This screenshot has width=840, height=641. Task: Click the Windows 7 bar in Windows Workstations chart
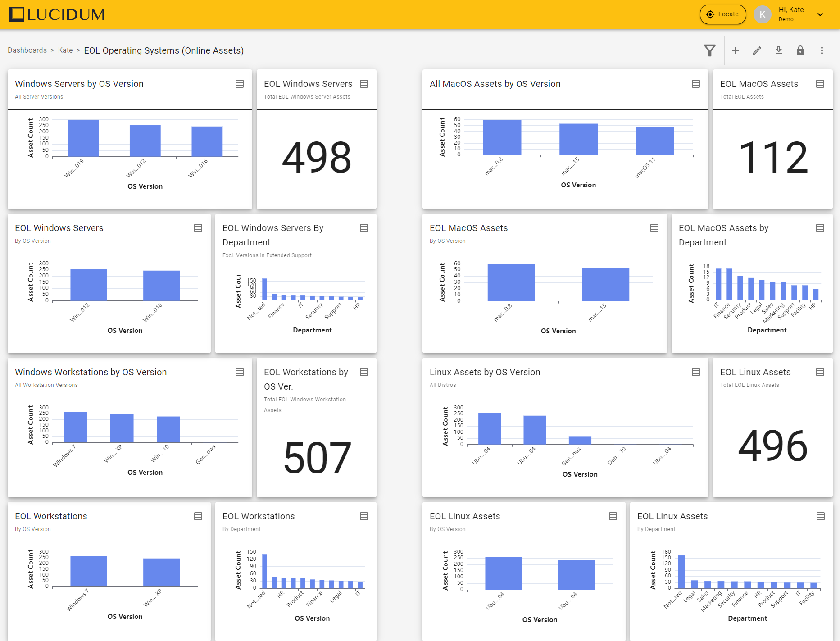(x=76, y=427)
